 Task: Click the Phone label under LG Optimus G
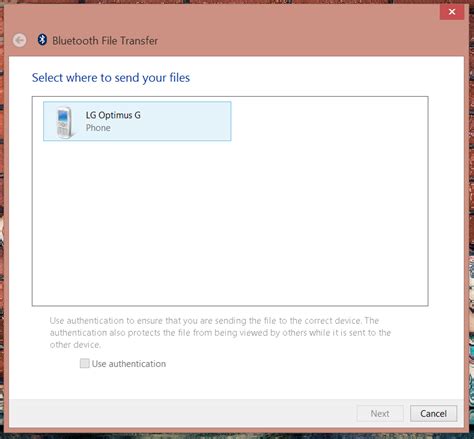[98, 128]
